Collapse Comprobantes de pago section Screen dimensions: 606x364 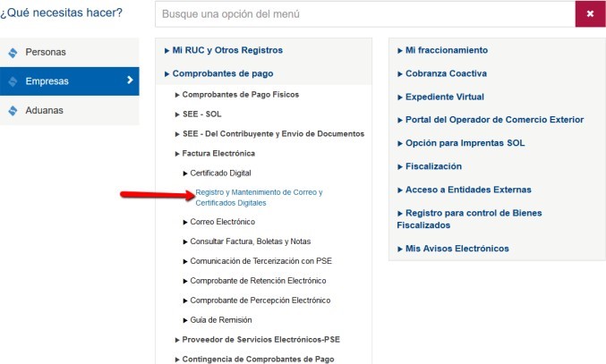(x=218, y=73)
